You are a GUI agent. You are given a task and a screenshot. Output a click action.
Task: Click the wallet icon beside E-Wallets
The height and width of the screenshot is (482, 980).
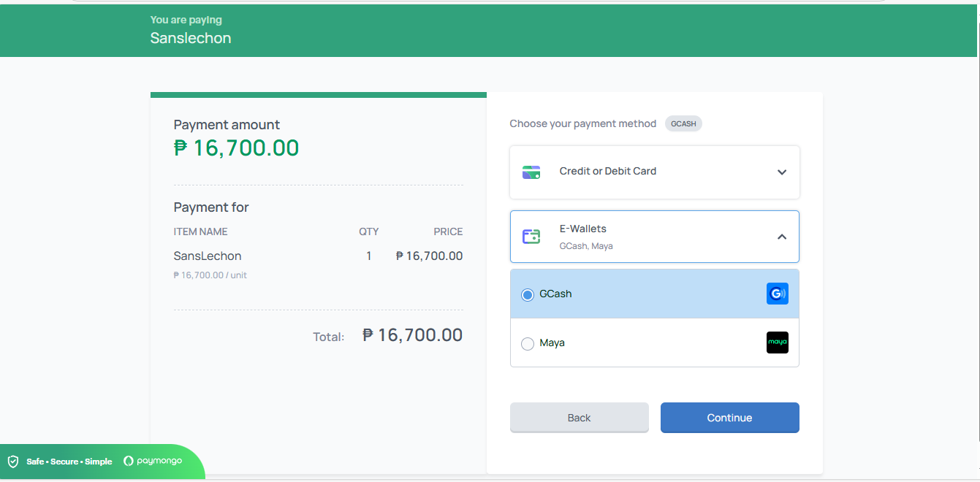531,236
